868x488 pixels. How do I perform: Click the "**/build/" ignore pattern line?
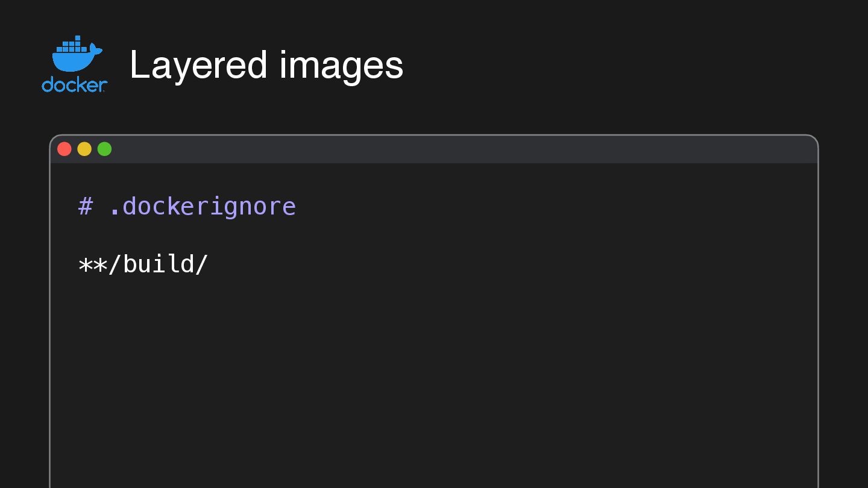pos(143,264)
